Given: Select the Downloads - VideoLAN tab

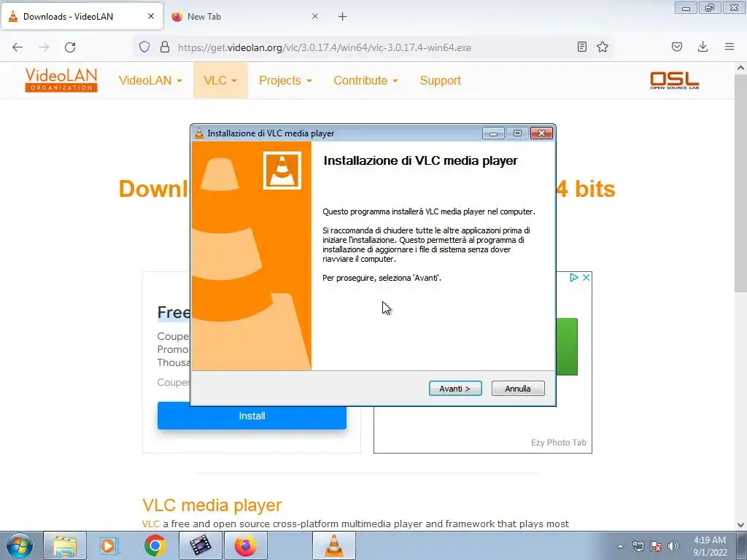Looking at the screenshot, I should pos(82,17).
